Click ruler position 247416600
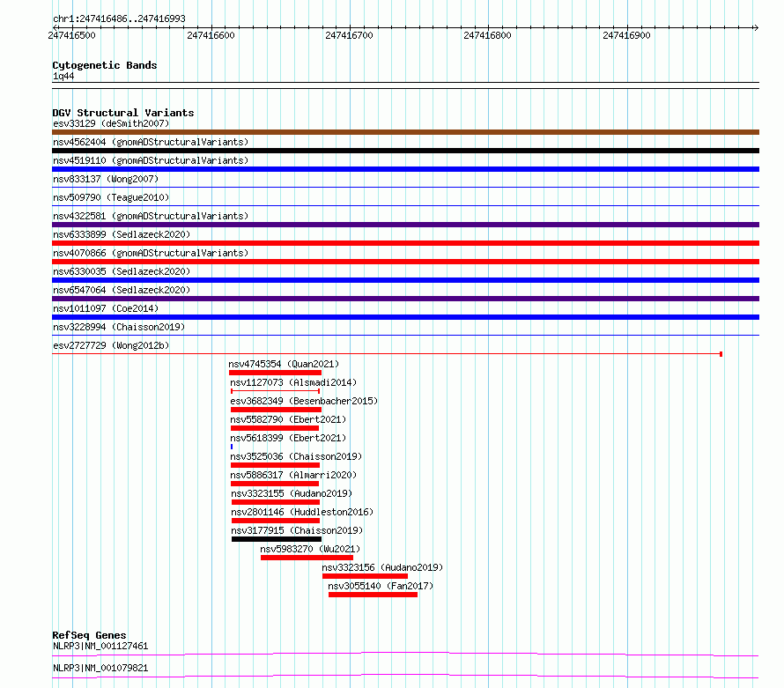This screenshot has height=688, width=784. click(x=211, y=35)
